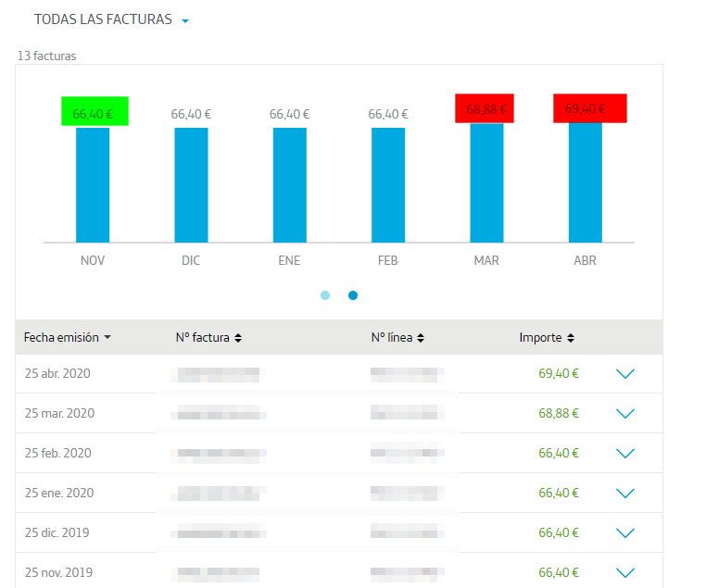Expand the 25 feb. 2020 invoice details
The image size is (706, 588).
625,454
